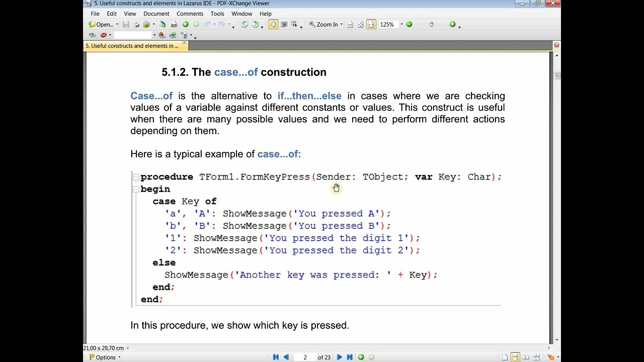Click the page number field showing 2
Viewport: 644px width, 362px height.
[x=305, y=357]
